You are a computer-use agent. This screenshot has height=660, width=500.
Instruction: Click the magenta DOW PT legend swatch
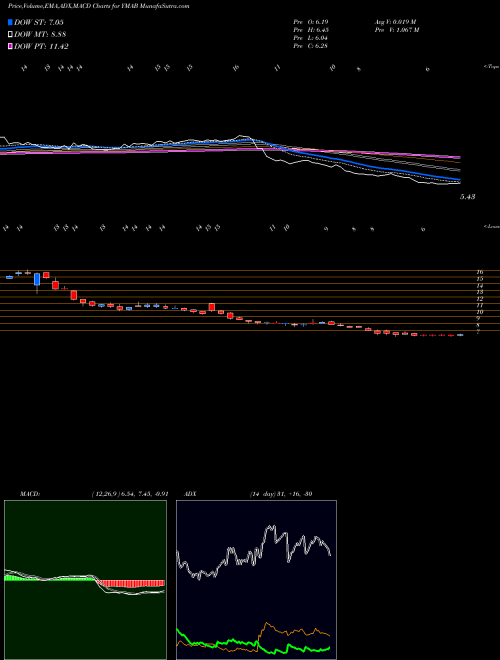pos(10,46)
